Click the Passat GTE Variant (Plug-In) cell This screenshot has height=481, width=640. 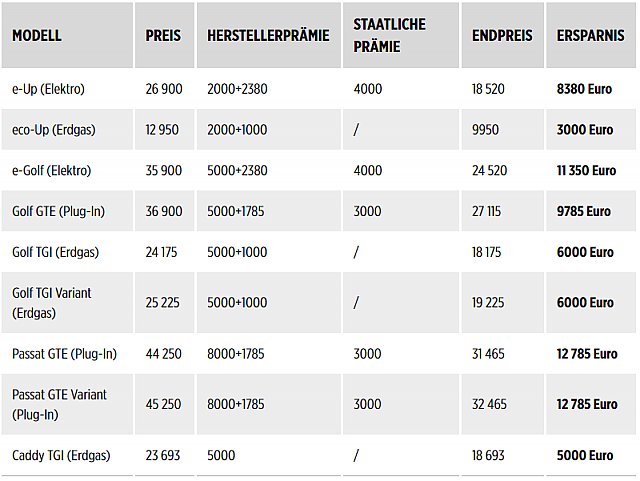pyautogui.click(x=59, y=404)
